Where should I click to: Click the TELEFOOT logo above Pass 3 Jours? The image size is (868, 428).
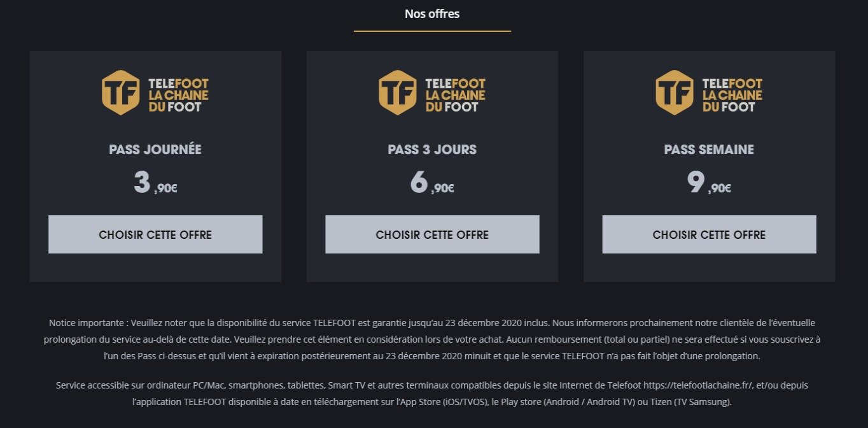[433, 93]
